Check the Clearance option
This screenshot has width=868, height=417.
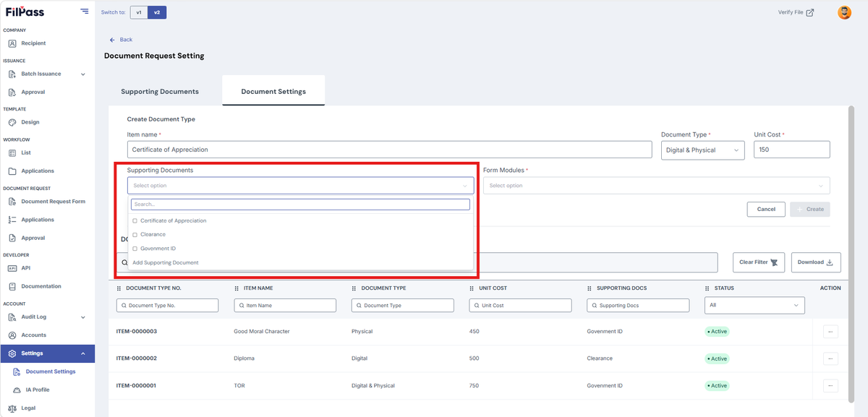pos(135,234)
